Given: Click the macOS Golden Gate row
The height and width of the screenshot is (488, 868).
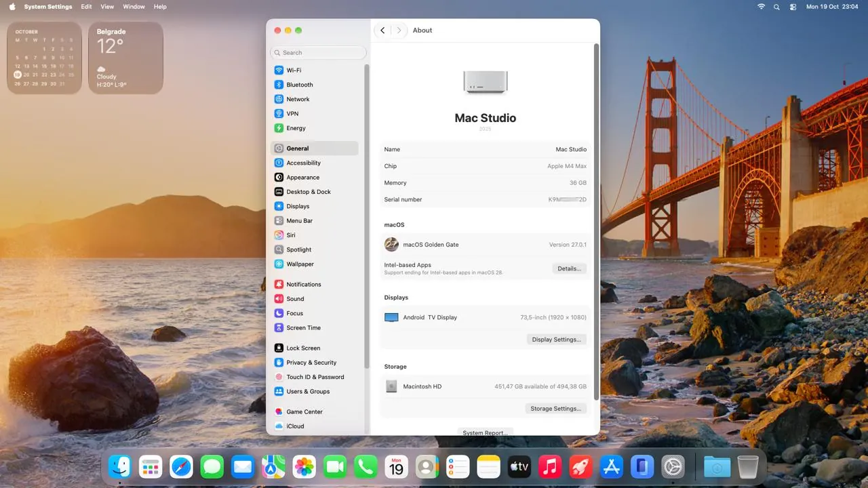Looking at the screenshot, I should point(485,245).
